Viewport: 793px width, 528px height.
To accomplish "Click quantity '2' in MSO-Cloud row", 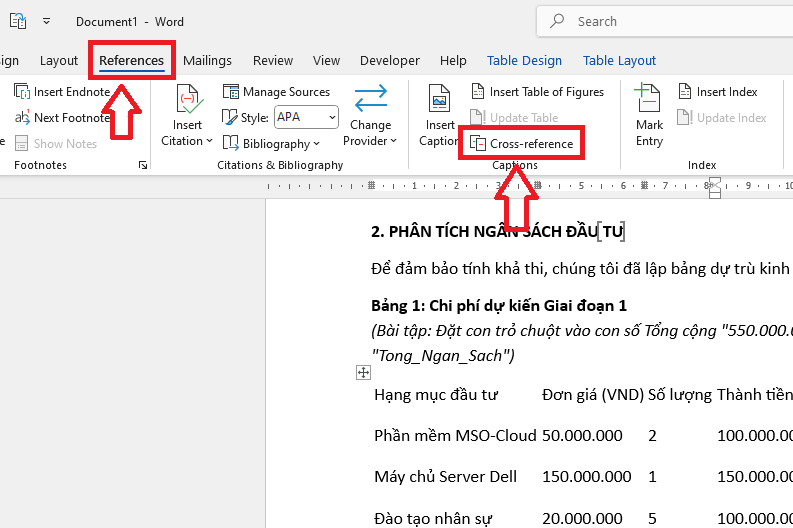I will pos(652,435).
